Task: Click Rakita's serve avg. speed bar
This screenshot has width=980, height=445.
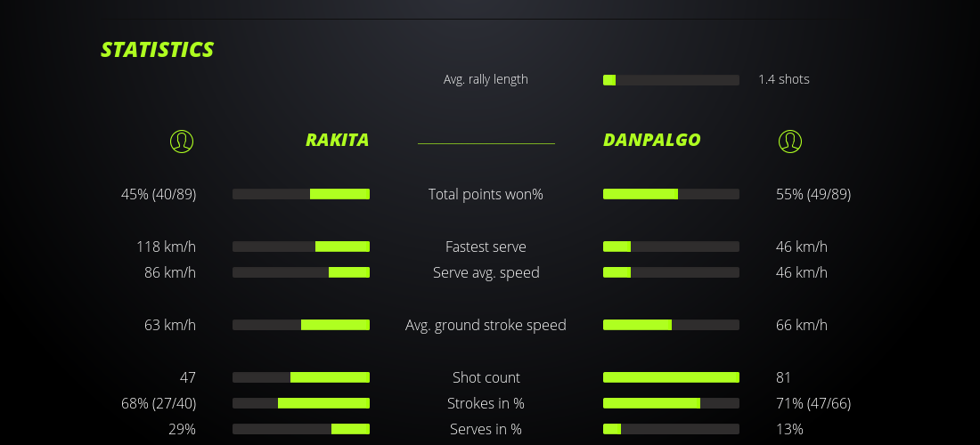Action: pos(301,272)
